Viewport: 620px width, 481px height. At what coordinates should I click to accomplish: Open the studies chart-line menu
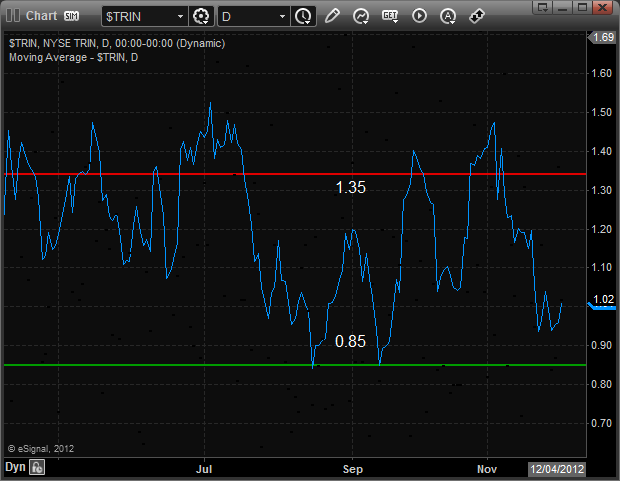point(361,16)
